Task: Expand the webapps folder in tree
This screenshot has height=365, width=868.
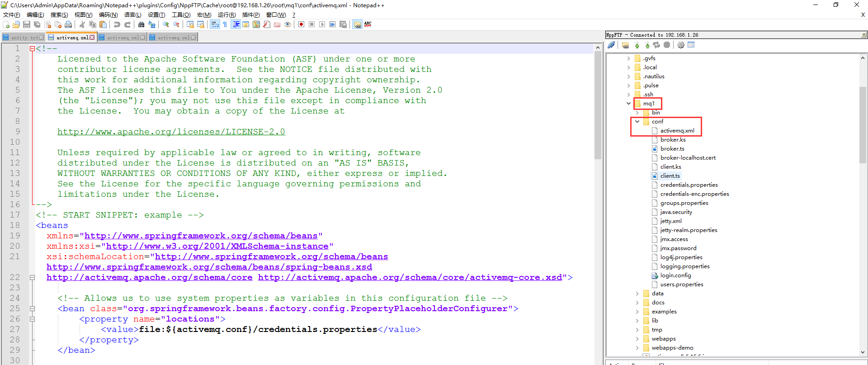Action: [637, 339]
